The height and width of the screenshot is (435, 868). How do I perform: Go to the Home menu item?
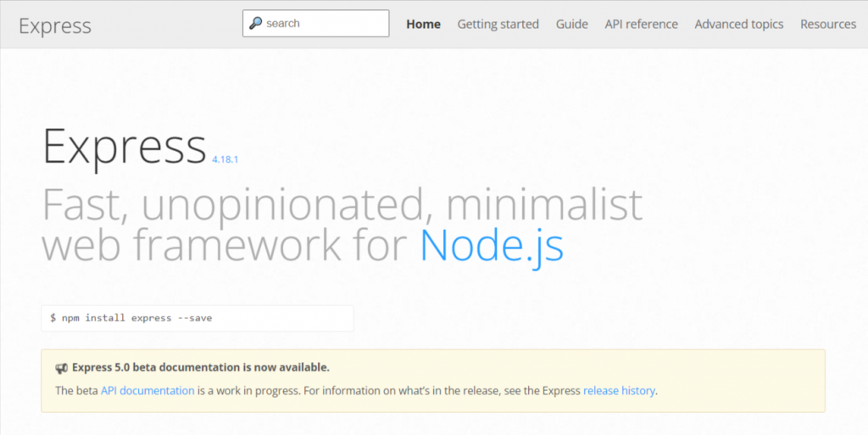423,25
